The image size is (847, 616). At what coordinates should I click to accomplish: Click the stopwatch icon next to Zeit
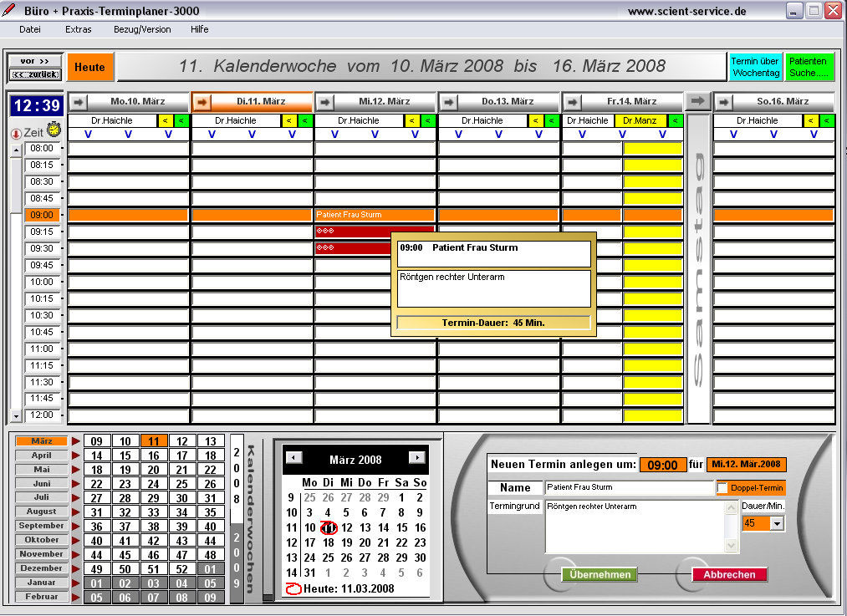point(54,130)
